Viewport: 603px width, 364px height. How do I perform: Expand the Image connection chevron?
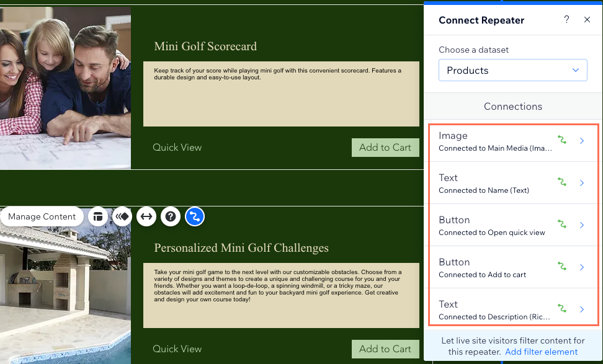click(x=582, y=141)
